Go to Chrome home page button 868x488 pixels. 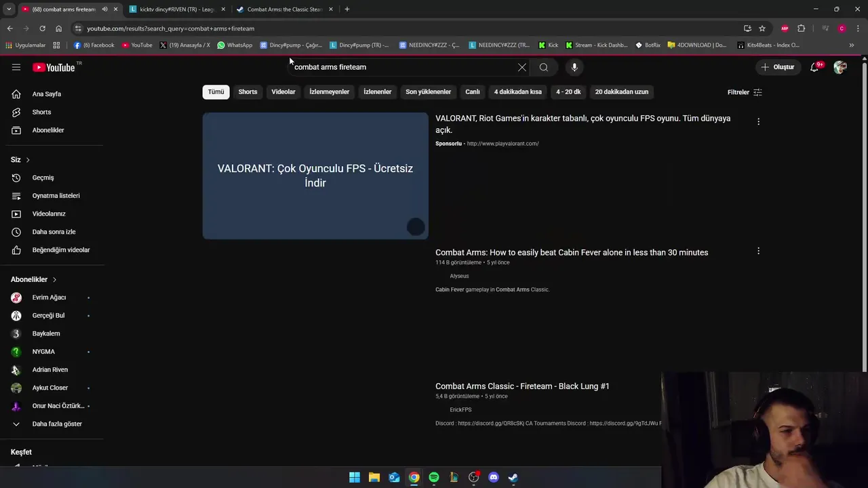pos(58,28)
